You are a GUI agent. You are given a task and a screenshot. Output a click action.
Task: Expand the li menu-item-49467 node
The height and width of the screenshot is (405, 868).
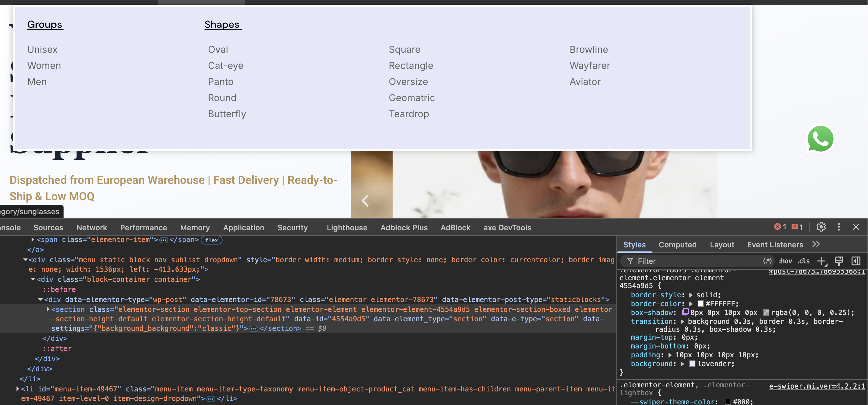click(x=17, y=389)
